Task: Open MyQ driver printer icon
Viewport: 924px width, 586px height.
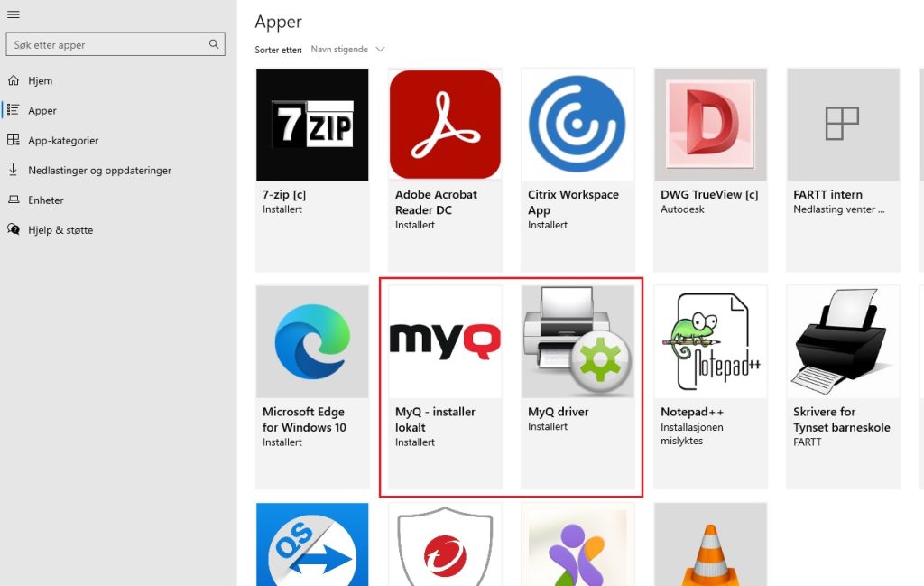Action: (577, 341)
